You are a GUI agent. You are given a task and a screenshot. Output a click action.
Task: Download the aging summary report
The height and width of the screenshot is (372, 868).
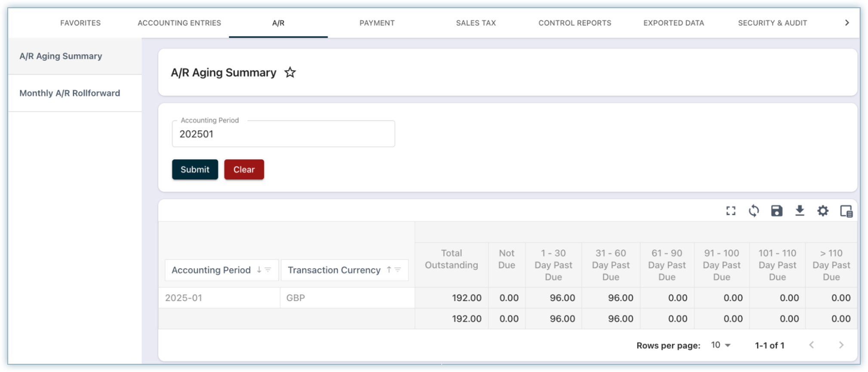[800, 211]
